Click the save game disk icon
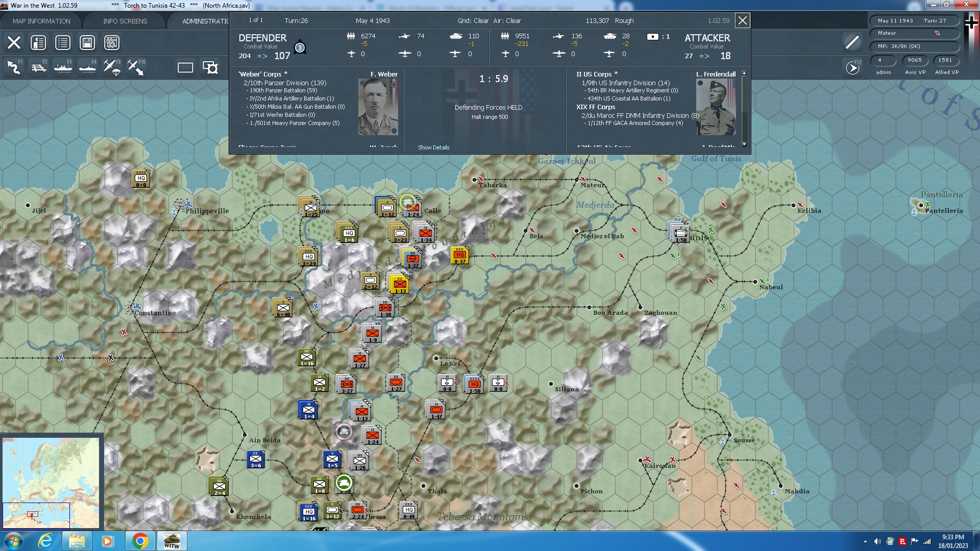 87,42
